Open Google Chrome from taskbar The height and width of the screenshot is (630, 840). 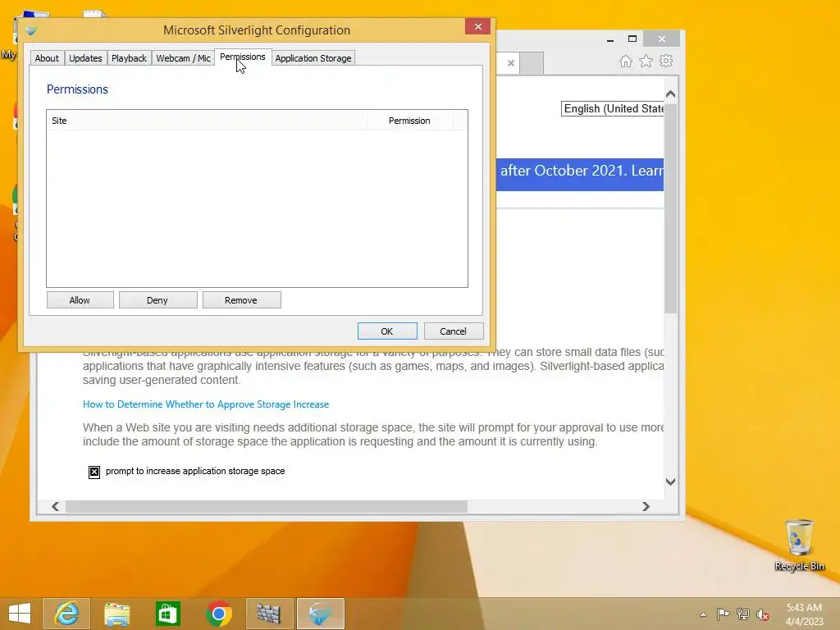218,614
